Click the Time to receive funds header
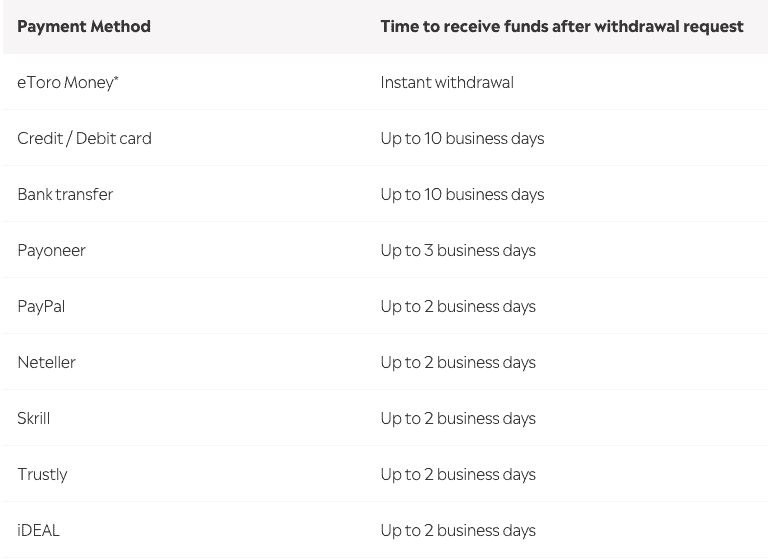The image size is (768, 560). (x=562, y=26)
